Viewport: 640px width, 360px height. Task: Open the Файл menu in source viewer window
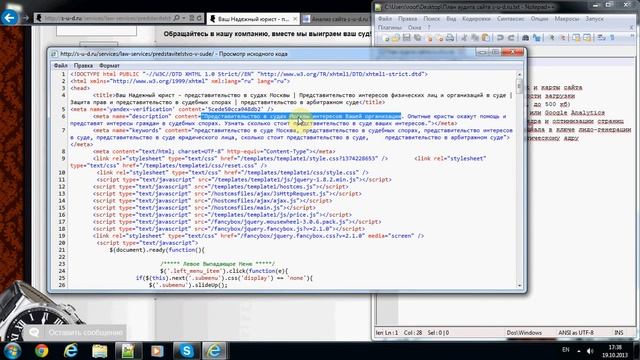[x=61, y=65]
